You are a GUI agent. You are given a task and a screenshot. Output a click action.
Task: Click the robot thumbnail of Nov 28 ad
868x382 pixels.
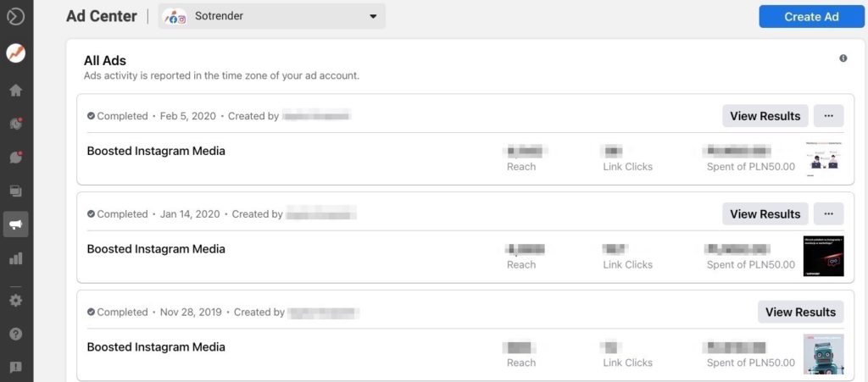823,354
